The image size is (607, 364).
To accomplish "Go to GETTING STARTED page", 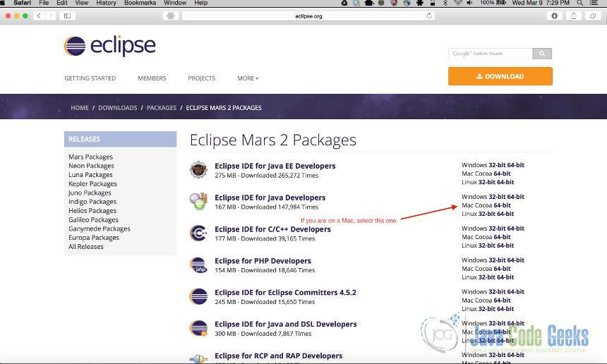I will [x=90, y=78].
